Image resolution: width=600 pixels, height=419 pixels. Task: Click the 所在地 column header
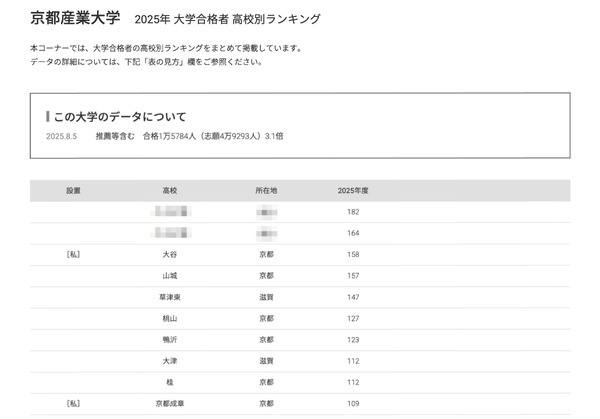[266, 190]
